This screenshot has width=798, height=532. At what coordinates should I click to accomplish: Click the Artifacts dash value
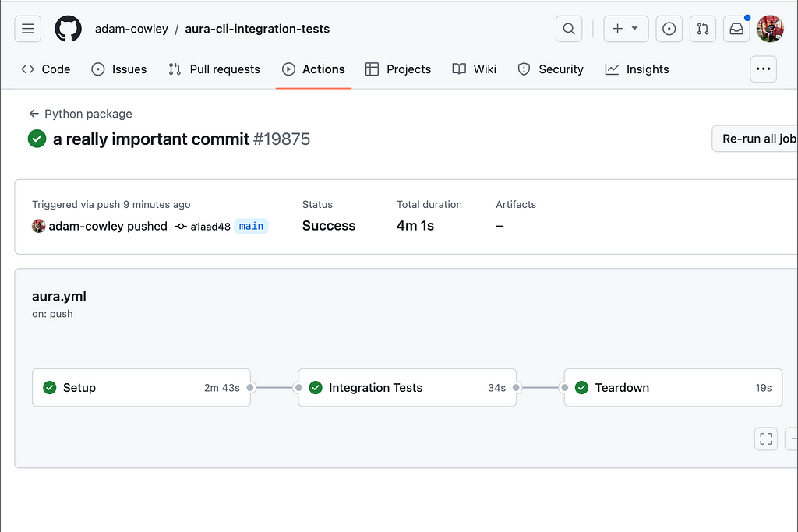(500, 226)
